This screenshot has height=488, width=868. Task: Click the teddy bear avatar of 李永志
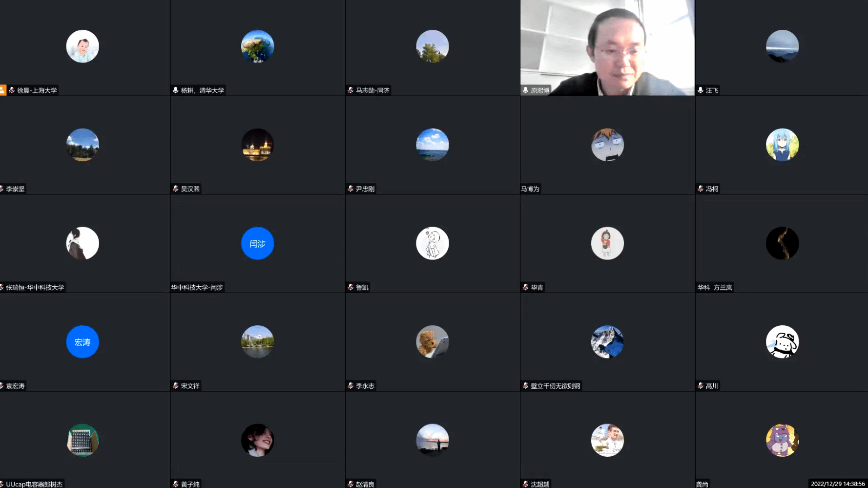click(x=432, y=342)
